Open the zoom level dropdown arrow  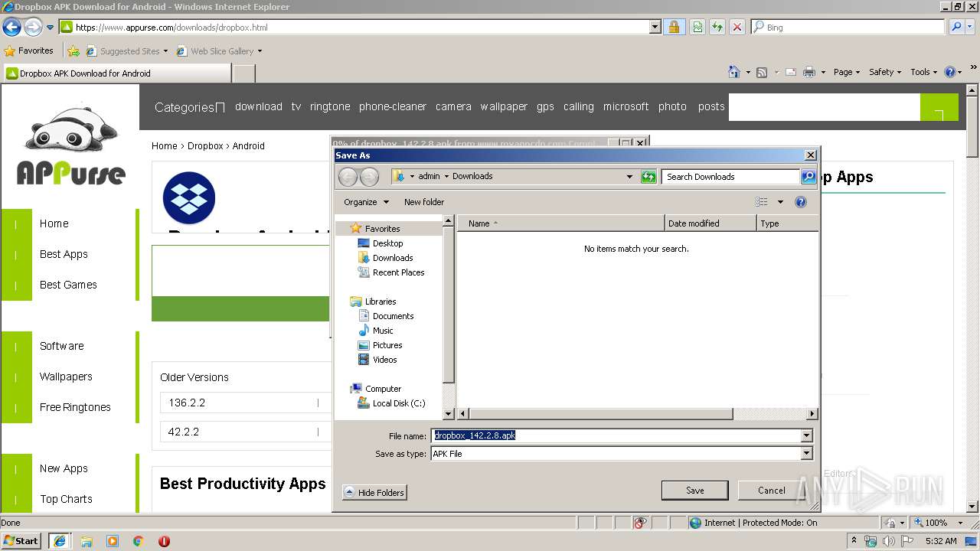961,523
